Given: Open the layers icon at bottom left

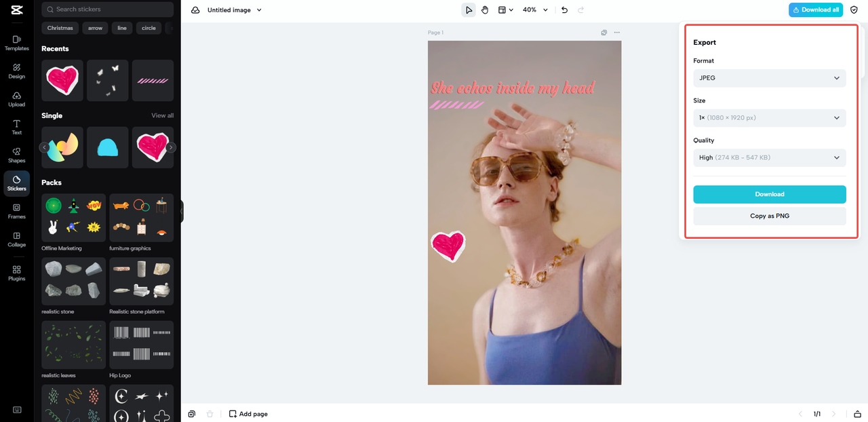Looking at the screenshot, I should 193,414.
